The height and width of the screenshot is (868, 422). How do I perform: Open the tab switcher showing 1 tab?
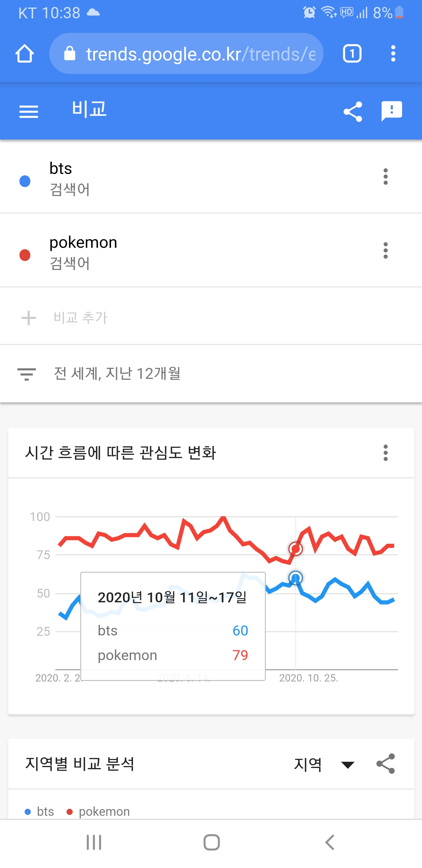click(x=352, y=54)
